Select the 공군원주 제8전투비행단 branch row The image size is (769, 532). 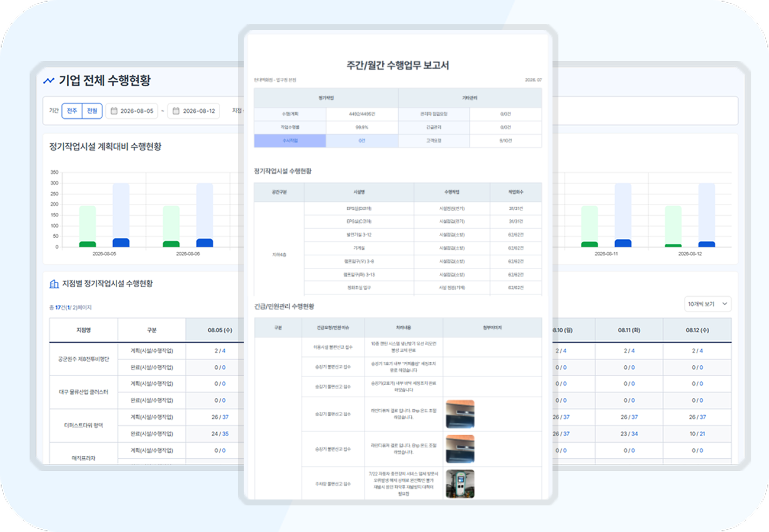coord(83,358)
